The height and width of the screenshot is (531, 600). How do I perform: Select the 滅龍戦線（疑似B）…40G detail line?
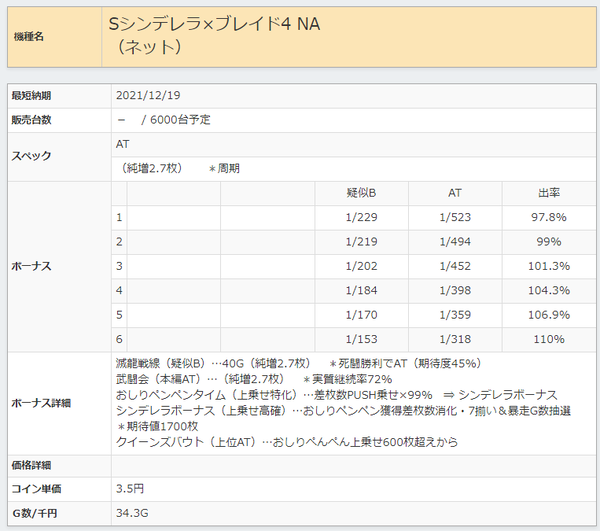coord(298,363)
